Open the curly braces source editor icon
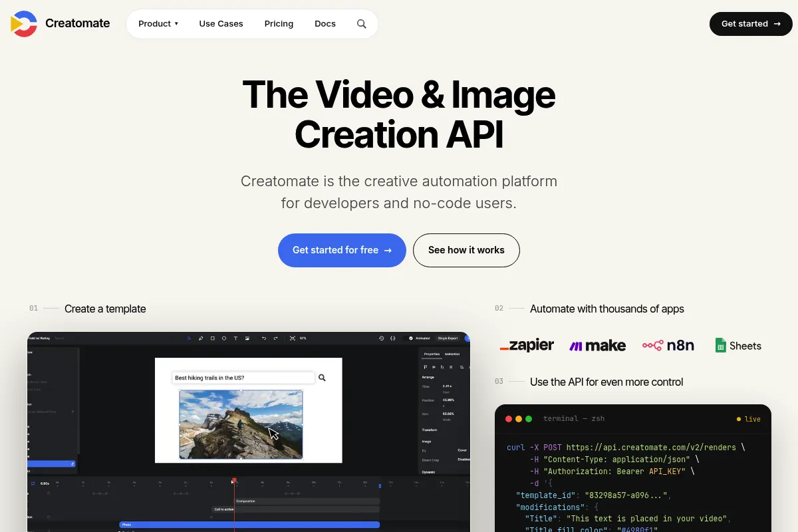This screenshot has height=532, width=798. tap(393, 338)
